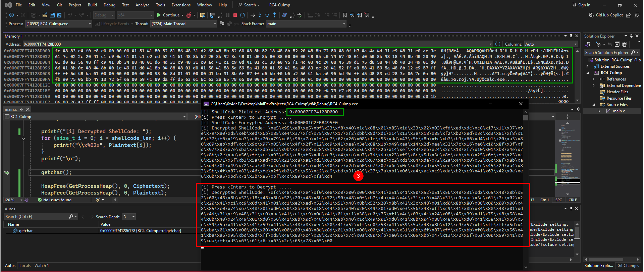Image resolution: width=644 pixels, height=272 pixels.
Task: Click the Save All icon
Action: [x=59, y=15]
